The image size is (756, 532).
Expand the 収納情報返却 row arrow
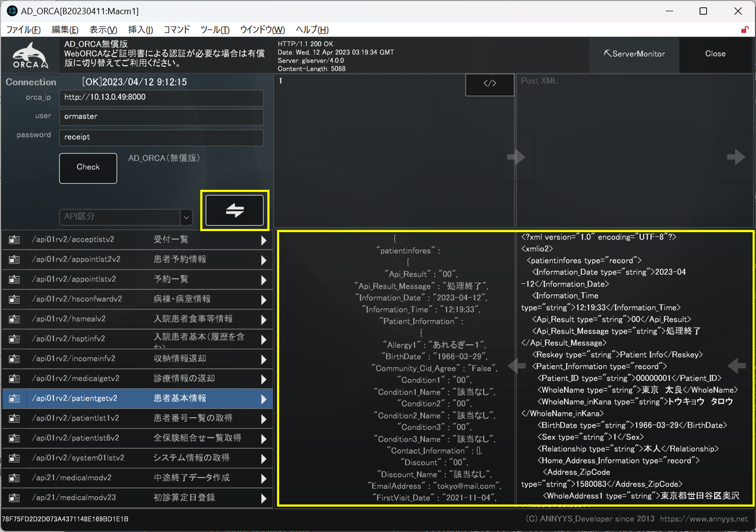[264, 359]
